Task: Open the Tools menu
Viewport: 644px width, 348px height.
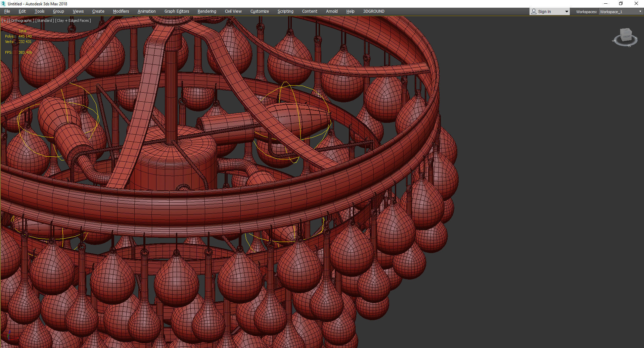Action: [40, 11]
